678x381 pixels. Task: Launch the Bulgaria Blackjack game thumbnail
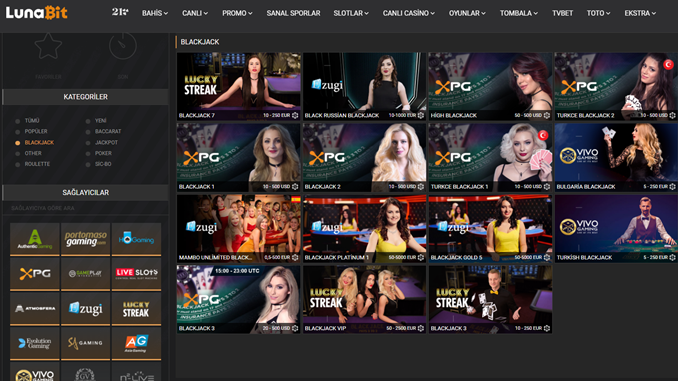pos(616,157)
